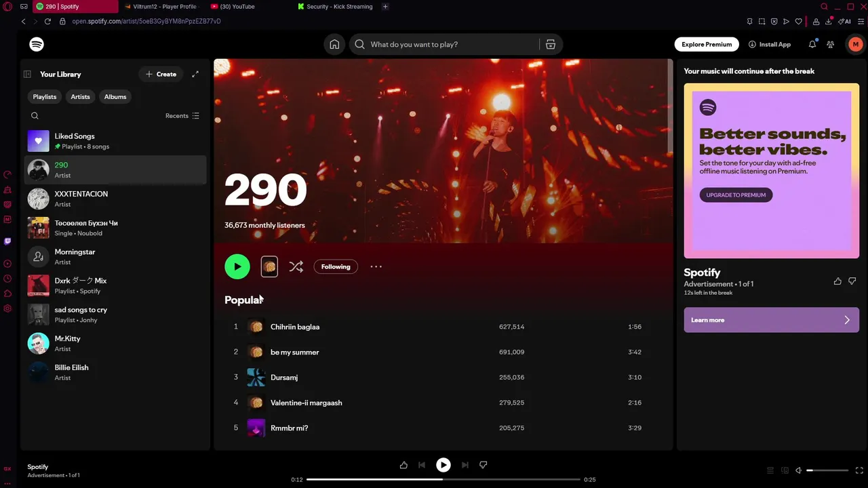
Task: Click Install App button
Action: pos(770,44)
